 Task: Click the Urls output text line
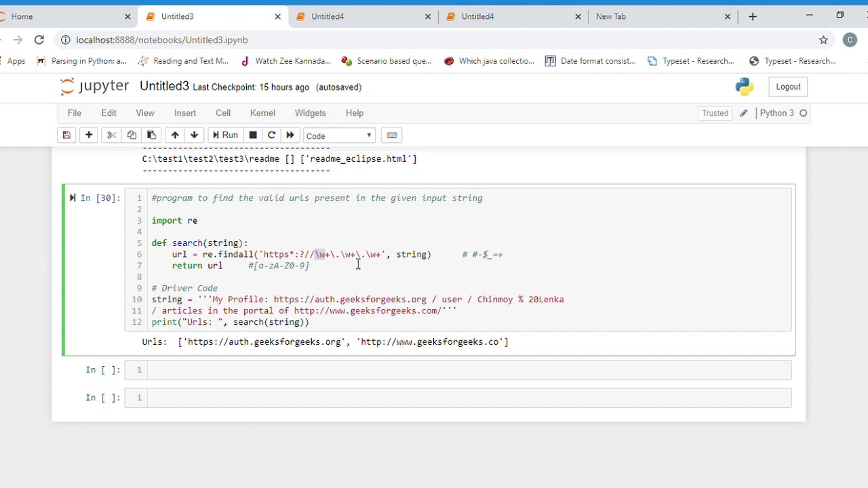325,342
